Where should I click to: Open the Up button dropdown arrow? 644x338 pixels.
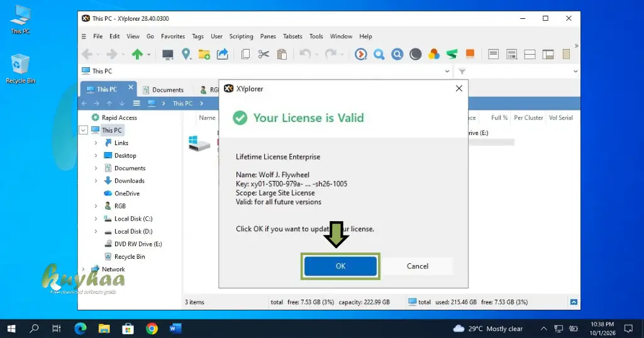(x=148, y=54)
